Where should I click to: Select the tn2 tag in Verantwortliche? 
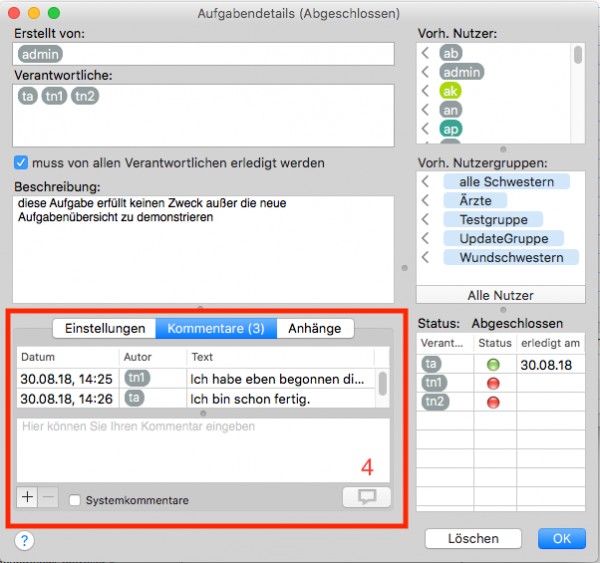(x=85, y=96)
